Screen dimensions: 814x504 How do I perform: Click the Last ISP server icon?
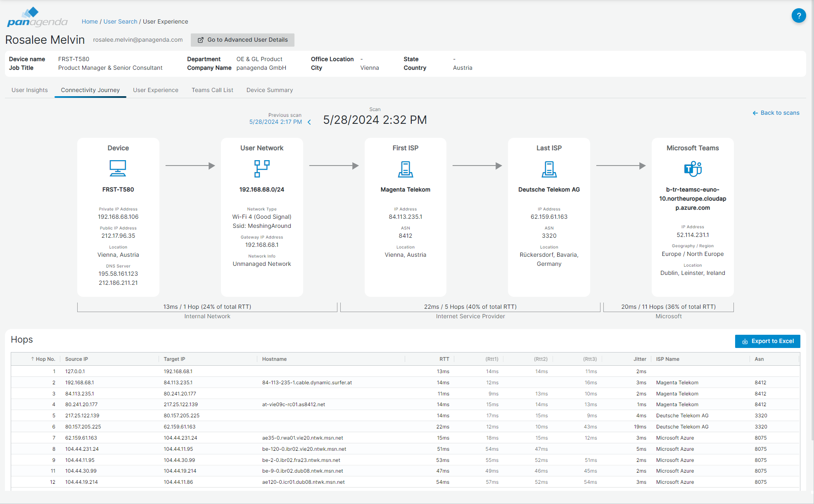(x=549, y=169)
